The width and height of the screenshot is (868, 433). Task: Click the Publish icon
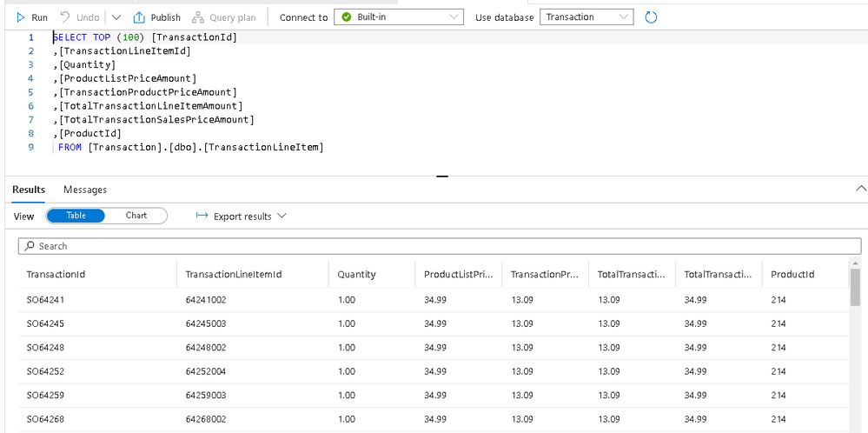[139, 17]
